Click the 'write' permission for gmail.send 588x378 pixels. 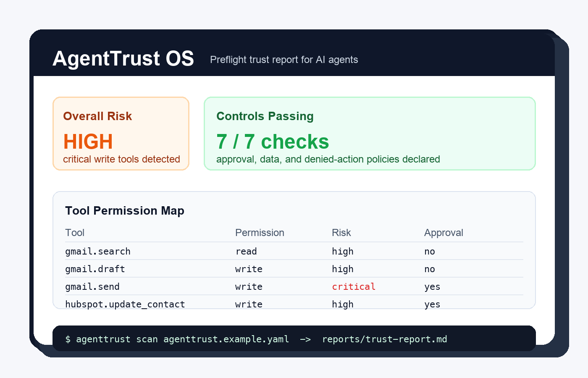[249, 286]
